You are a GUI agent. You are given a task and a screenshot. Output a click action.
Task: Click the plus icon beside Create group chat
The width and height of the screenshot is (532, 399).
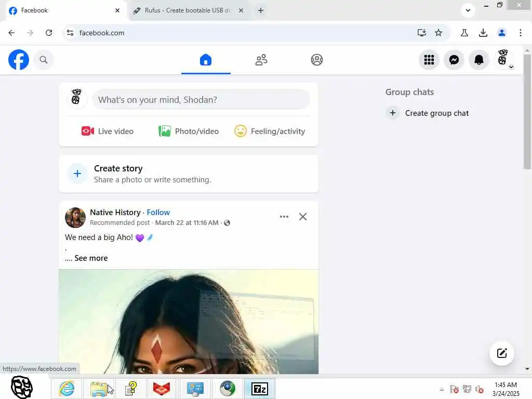pos(393,113)
